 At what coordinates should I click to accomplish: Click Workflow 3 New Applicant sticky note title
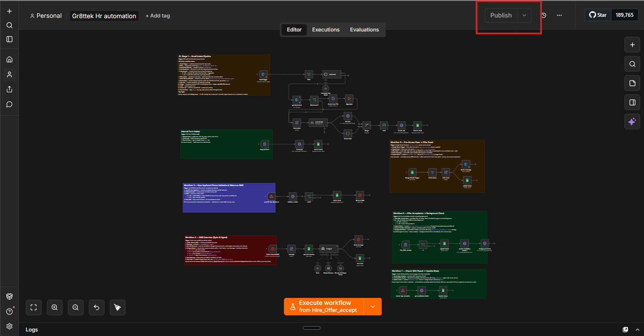214,185
